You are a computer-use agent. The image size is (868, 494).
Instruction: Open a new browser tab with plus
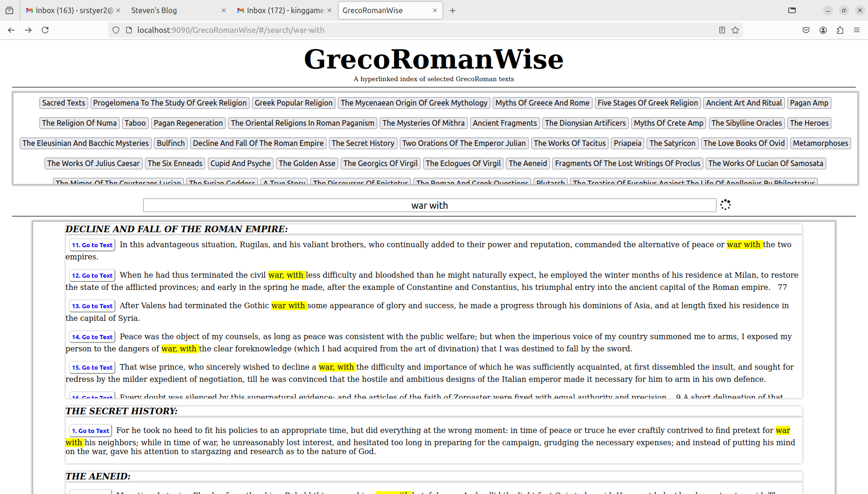(x=452, y=10)
